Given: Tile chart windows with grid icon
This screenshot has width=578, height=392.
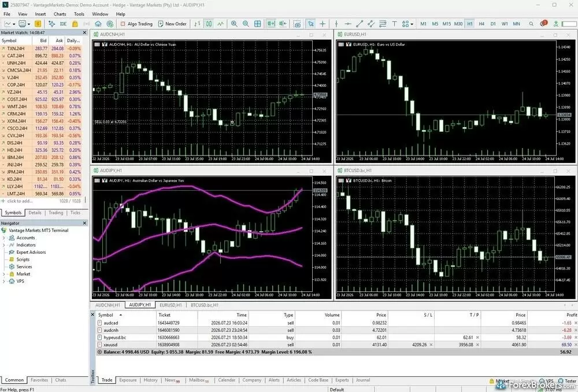Looking at the screenshot, I should (x=258, y=24).
